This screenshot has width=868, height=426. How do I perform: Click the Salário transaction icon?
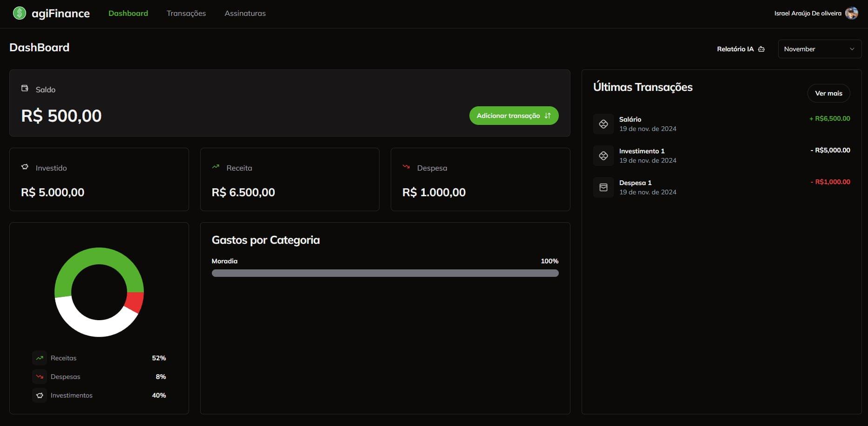(x=603, y=124)
